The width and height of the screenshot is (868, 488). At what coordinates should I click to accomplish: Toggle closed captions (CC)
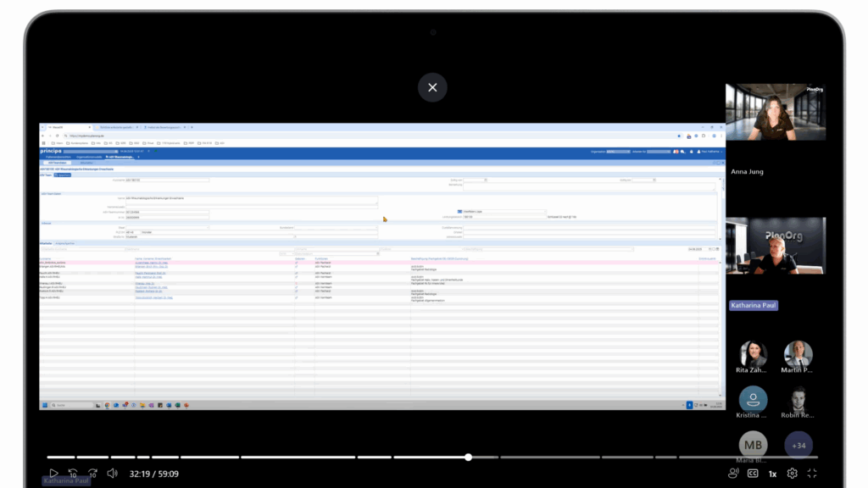[x=753, y=474]
